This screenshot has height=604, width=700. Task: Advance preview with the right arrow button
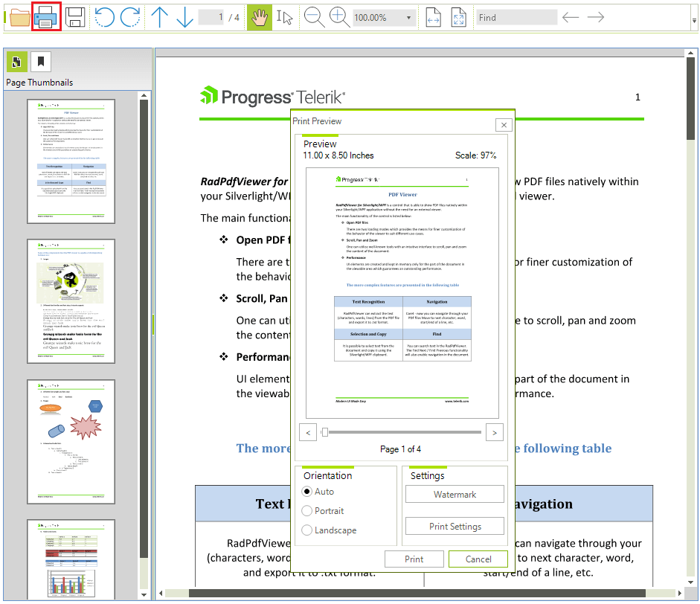(x=494, y=431)
